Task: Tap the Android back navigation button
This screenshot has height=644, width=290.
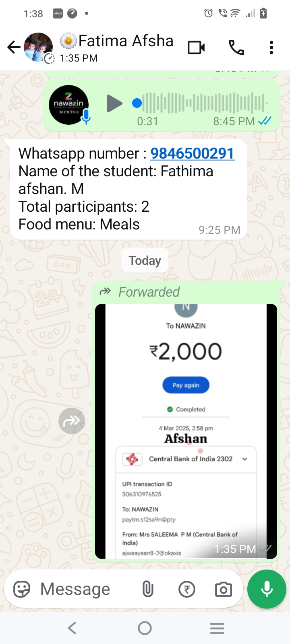Action: tap(72, 628)
